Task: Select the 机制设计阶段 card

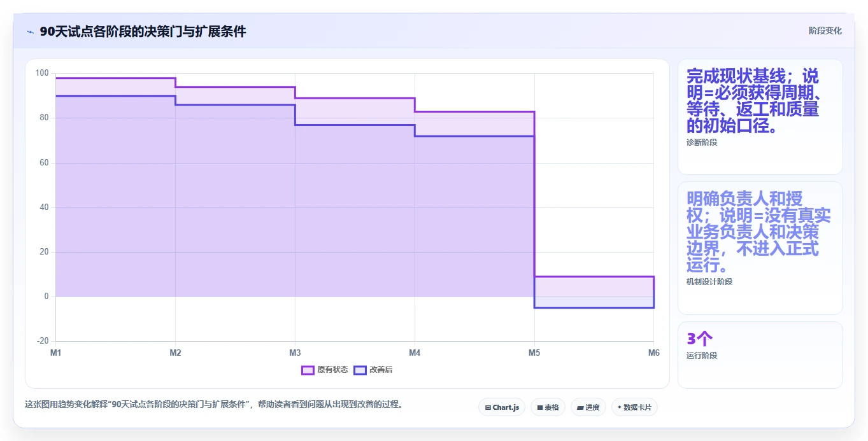Action: point(760,248)
